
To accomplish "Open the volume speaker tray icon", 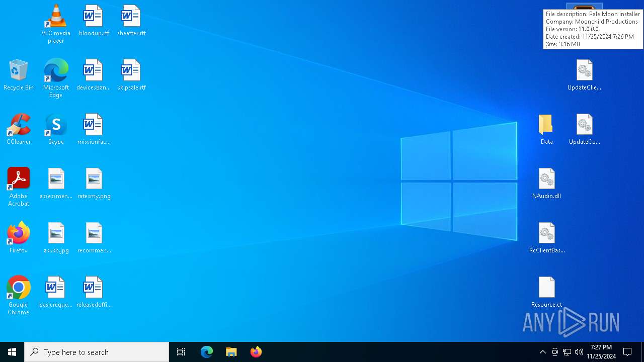I will 579,352.
